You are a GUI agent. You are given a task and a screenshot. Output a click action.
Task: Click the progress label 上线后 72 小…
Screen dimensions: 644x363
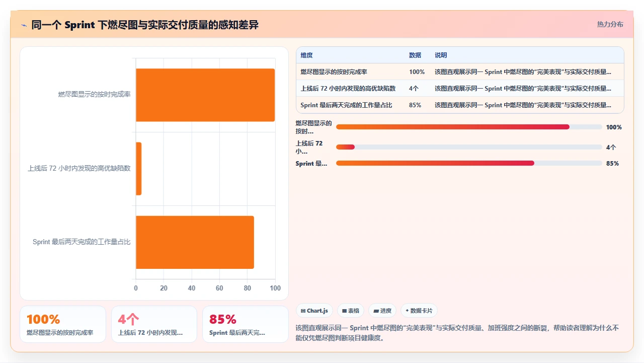(x=310, y=147)
